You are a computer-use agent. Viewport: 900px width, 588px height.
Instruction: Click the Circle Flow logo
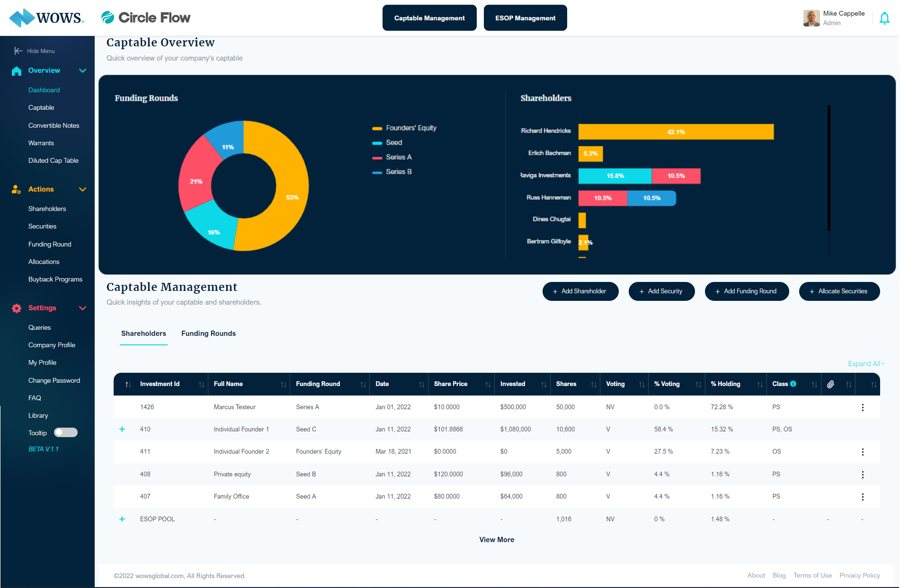[145, 17]
